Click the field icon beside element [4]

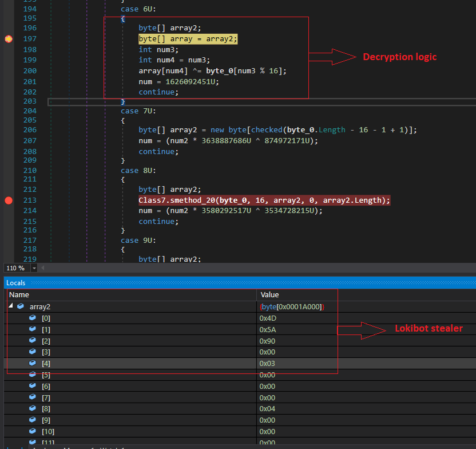coord(33,363)
